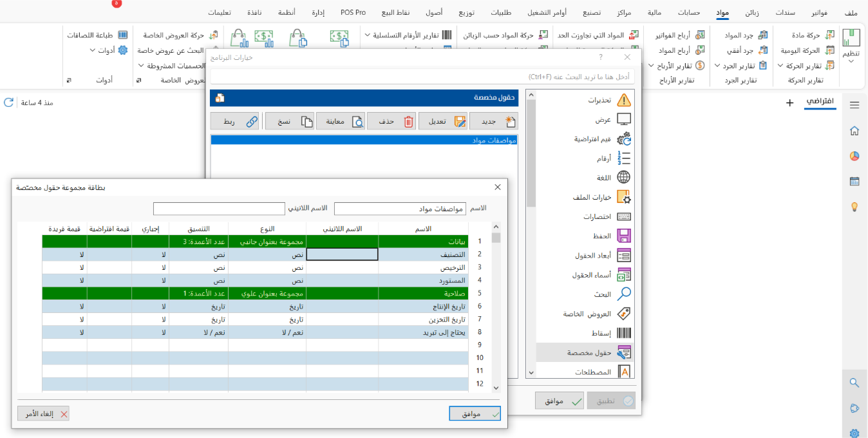The height and width of the screenshot is (438, 868).
Task: Click the الاسم اللاتيني (Latin name) input field
Action: 219,209
